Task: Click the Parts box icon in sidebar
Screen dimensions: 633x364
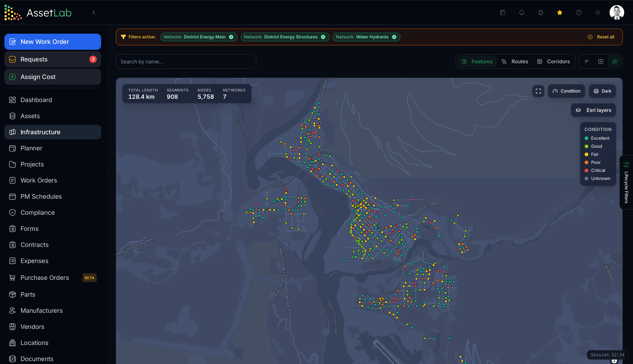Action: 12,295
